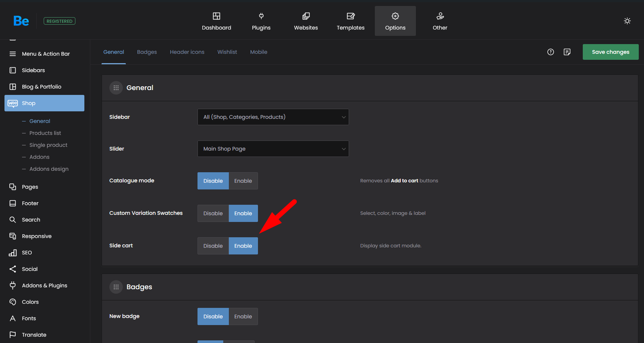The width and height of the screenshot is (644, 343).
Task: Click the 'Add to cart' description text
Action: (404, 180)
